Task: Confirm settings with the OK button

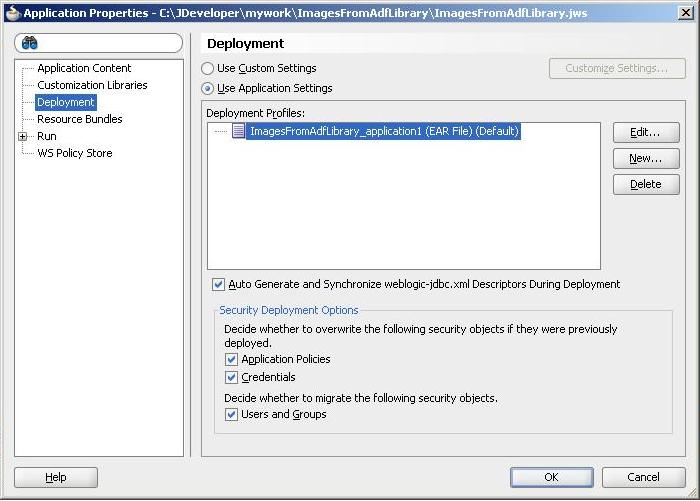Action: pyautogui.click(x=552, y=477)
